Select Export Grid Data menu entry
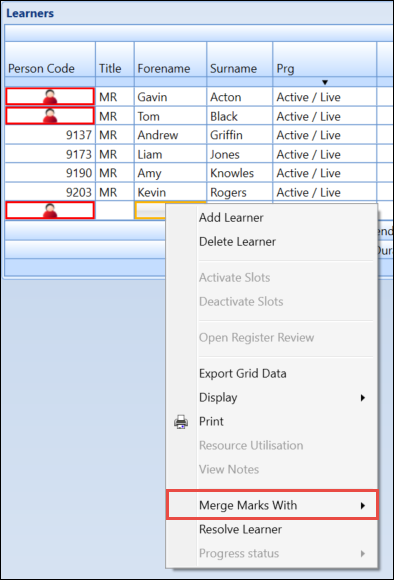This screenshot has height=580, width=394. [243, 374]
